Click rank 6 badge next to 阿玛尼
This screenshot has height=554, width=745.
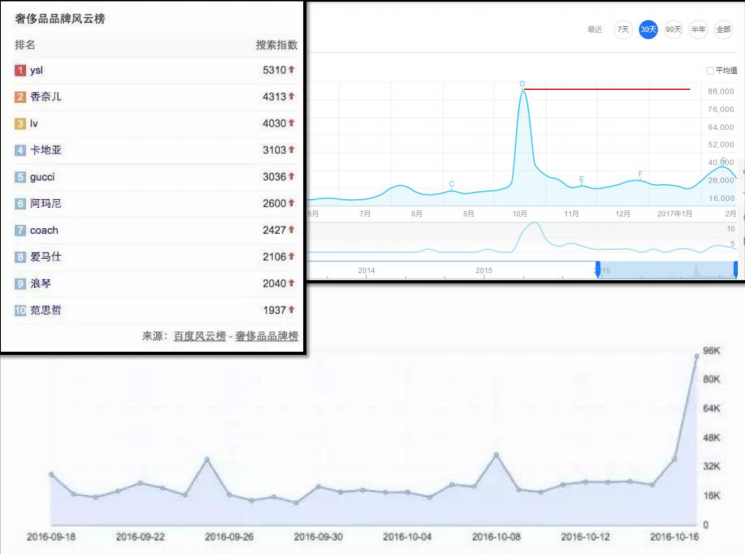20,203
